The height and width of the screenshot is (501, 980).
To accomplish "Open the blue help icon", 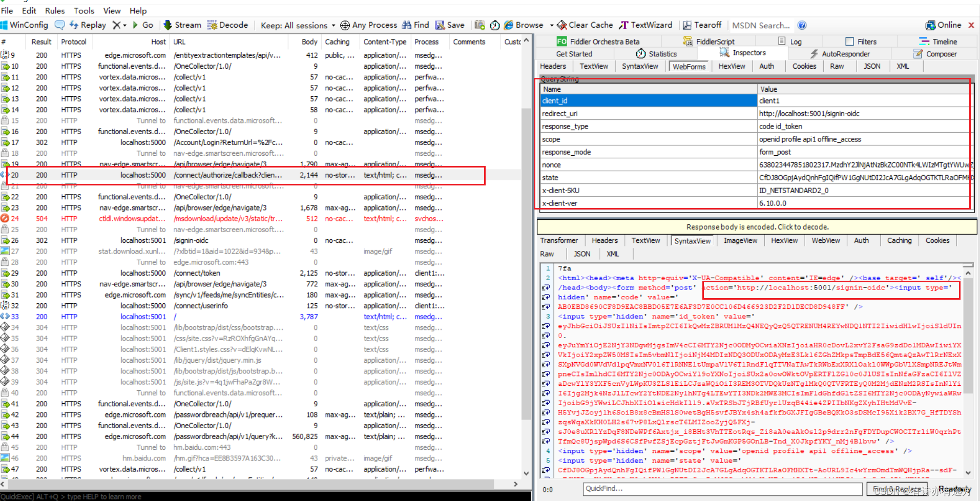I will pos(802,25).
